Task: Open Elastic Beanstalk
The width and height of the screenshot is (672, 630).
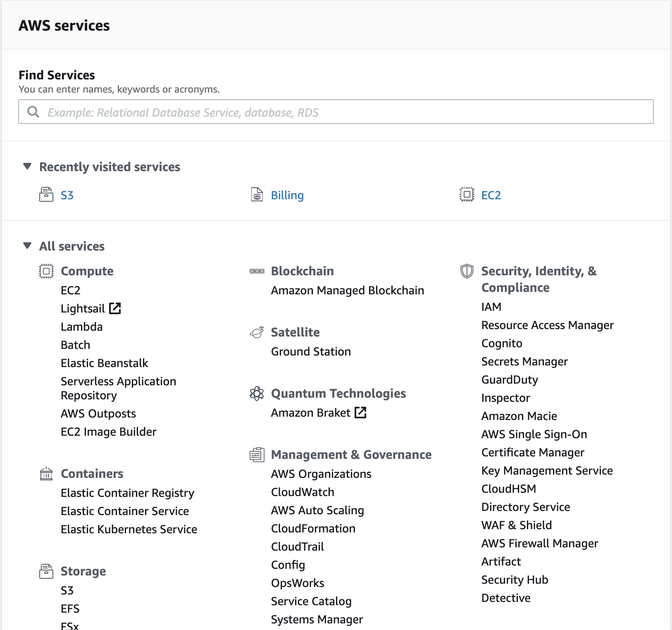Action: point(104,363)
